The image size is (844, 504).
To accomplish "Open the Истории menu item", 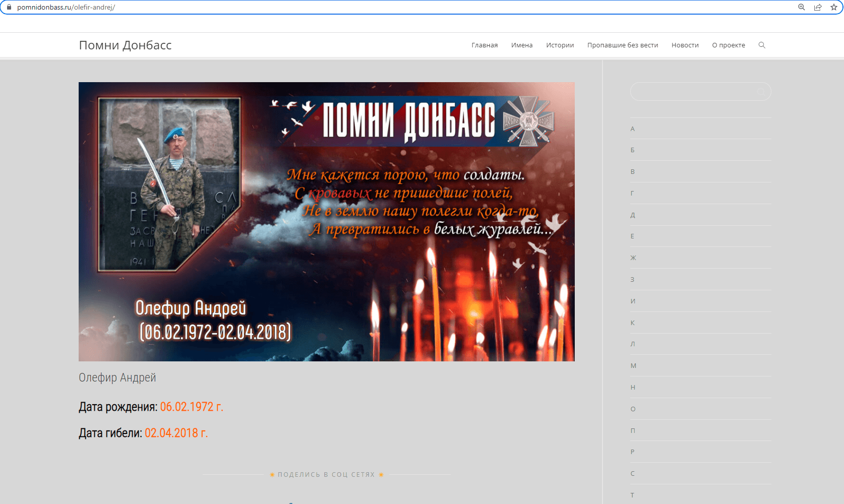I will [560, 45].
